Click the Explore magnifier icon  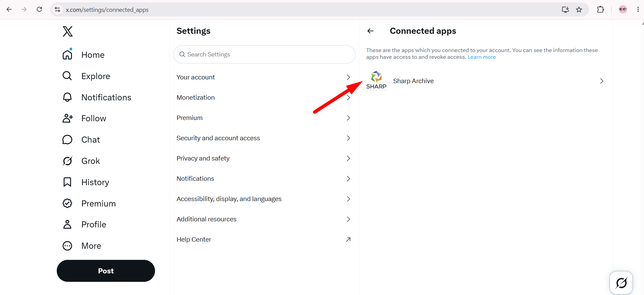tap(67, 76)
